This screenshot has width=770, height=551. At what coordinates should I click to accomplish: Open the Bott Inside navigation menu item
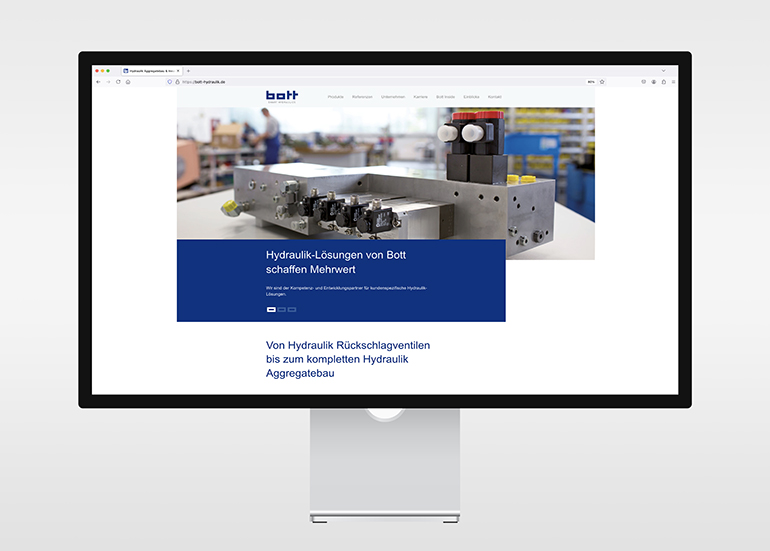(x=445, y=97)
